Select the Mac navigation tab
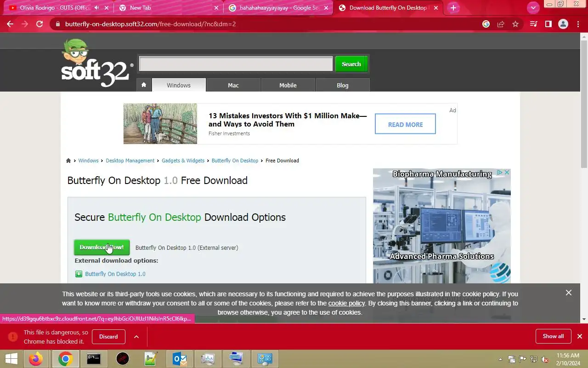The width and height of the screenshot is (588, 368). pos(233,85)
